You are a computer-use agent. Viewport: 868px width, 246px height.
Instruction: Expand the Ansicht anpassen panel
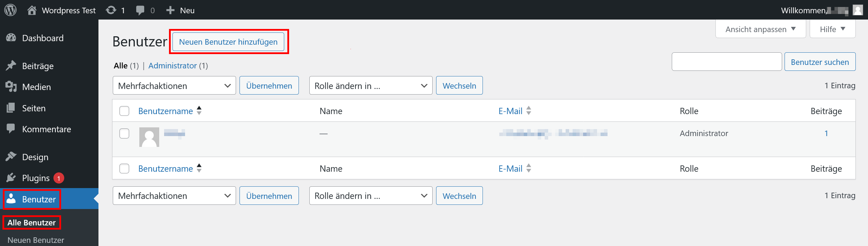[760, 29]
